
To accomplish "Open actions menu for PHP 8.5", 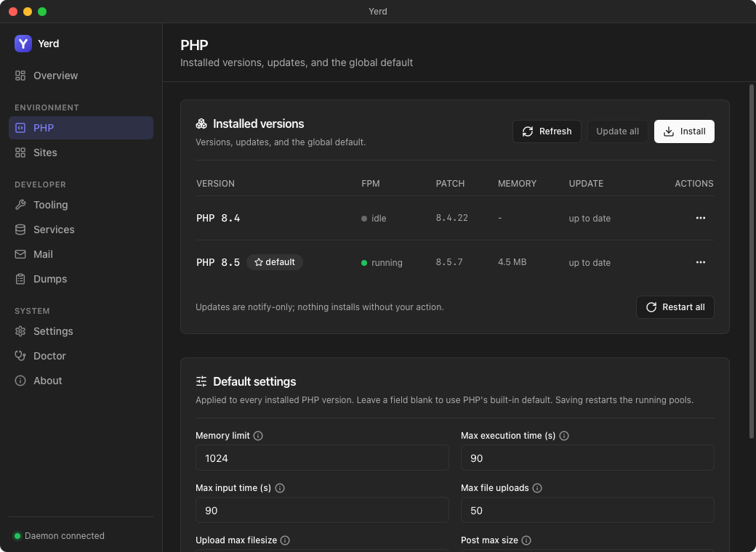I will [701, 262].
